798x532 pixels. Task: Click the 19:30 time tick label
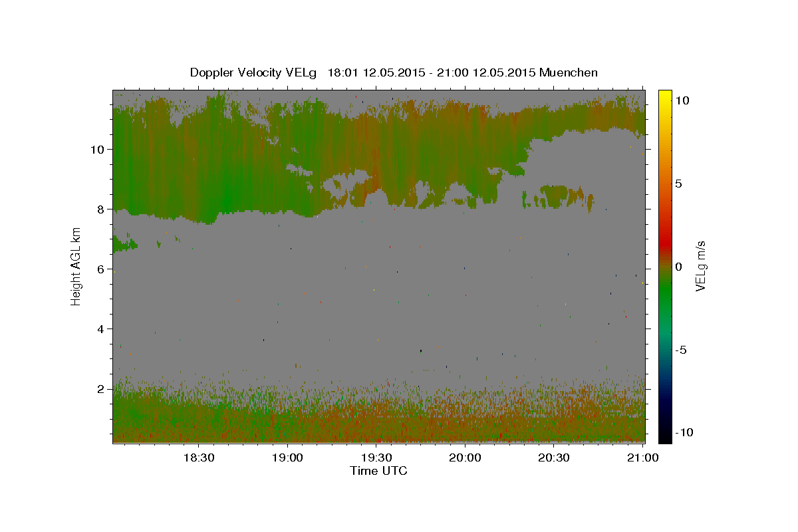pyautogui.click(x=376, y=458)
